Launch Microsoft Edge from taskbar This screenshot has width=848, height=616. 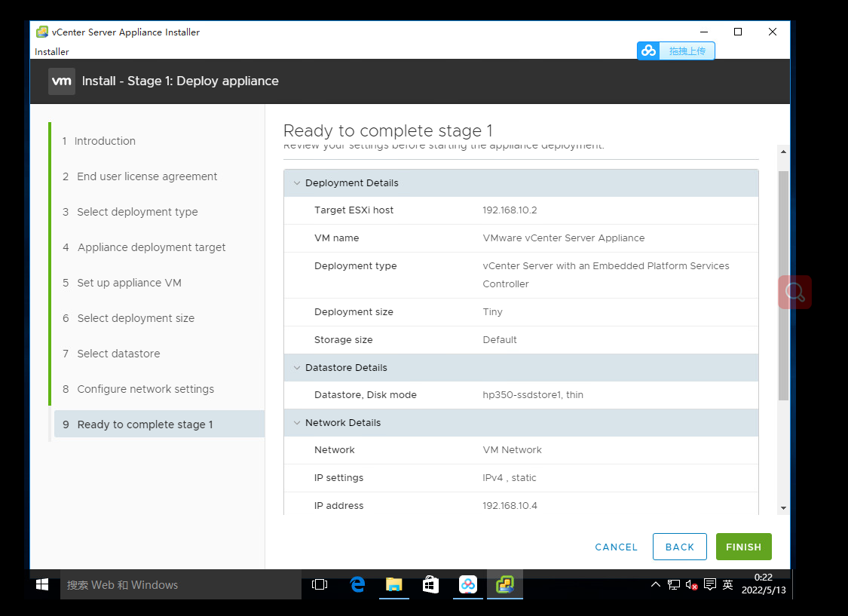tap(357, 584)
